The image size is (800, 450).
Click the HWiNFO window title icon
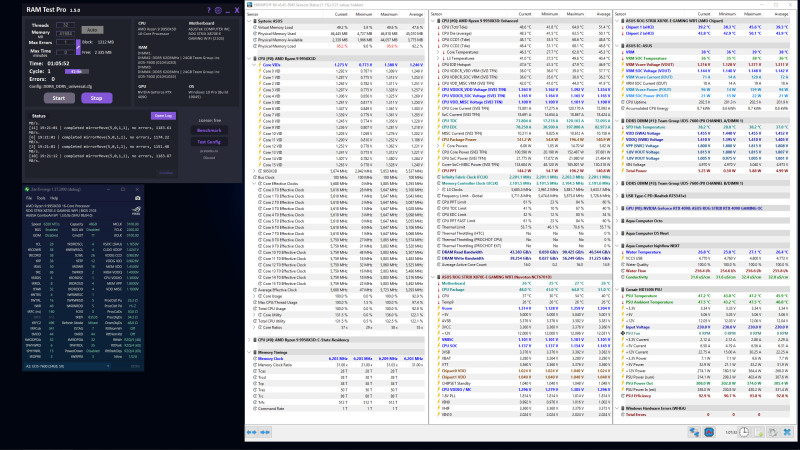pyautogui.click(x=249, y=5)
